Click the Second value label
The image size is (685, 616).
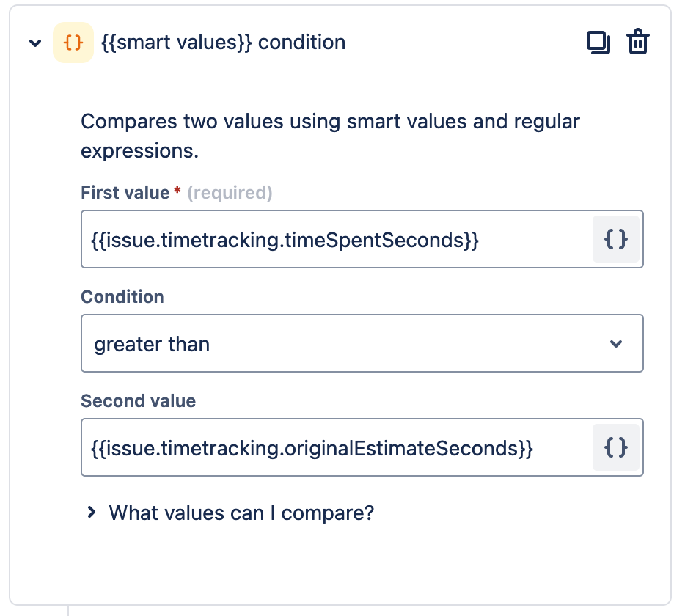point(138,401)
